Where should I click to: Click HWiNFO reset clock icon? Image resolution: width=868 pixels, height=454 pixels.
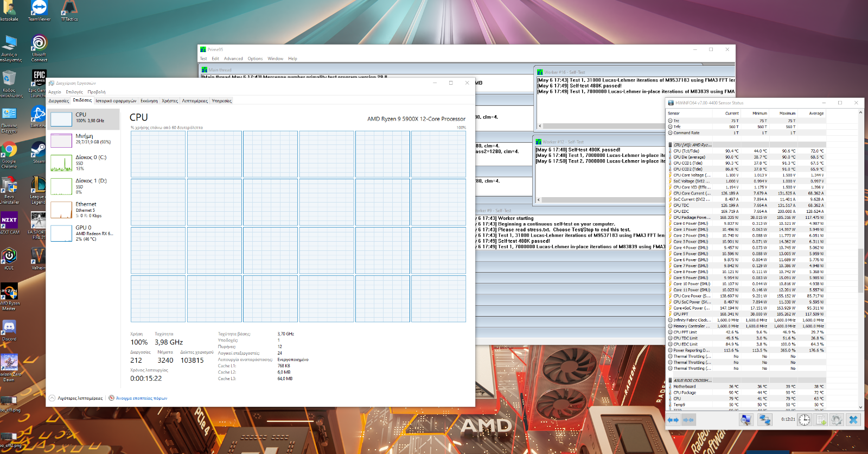click(804, 420)
